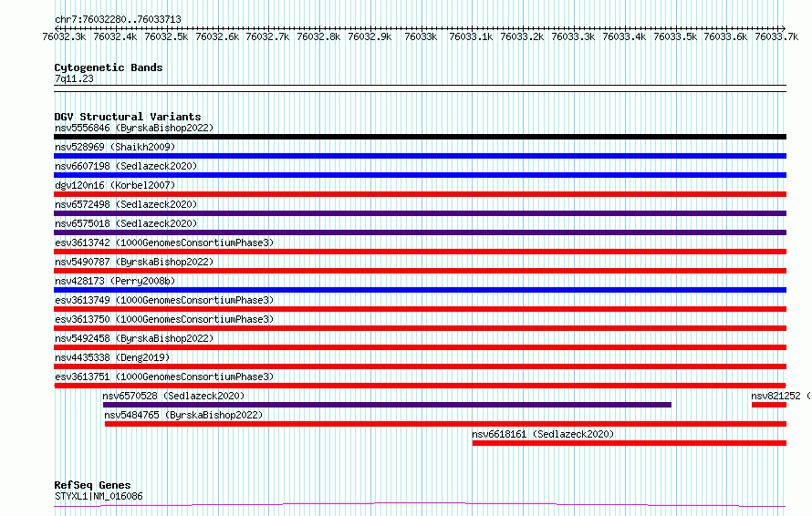Viewport: 812px width, 516px height.
Task: Select the red dgv120n16 variant bar
Action: click(420, 194)
